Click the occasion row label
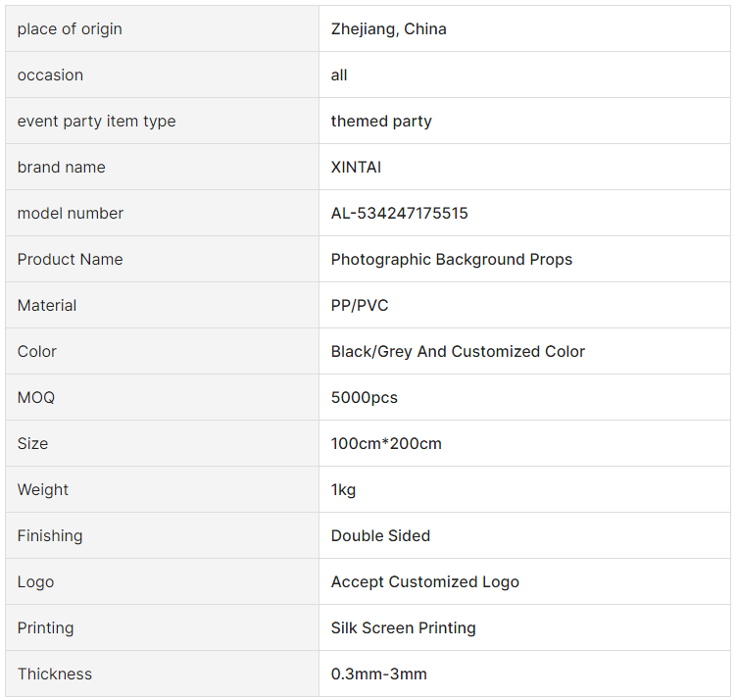Screen dimensions: 737x700 click(50, 75)
